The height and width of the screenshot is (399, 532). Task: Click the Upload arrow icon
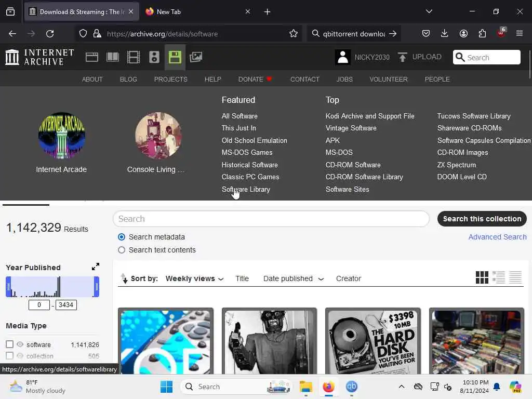point(403,57)
